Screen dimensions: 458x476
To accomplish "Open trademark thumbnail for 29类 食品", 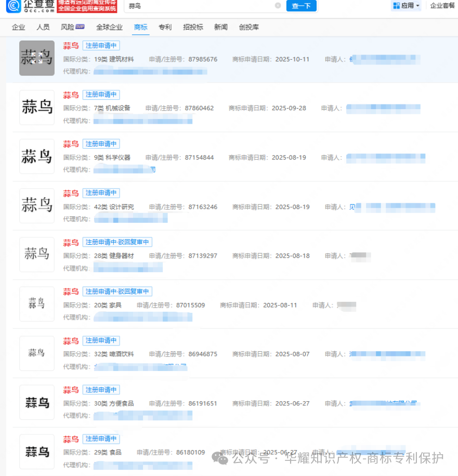I will (x=37, y=452).
